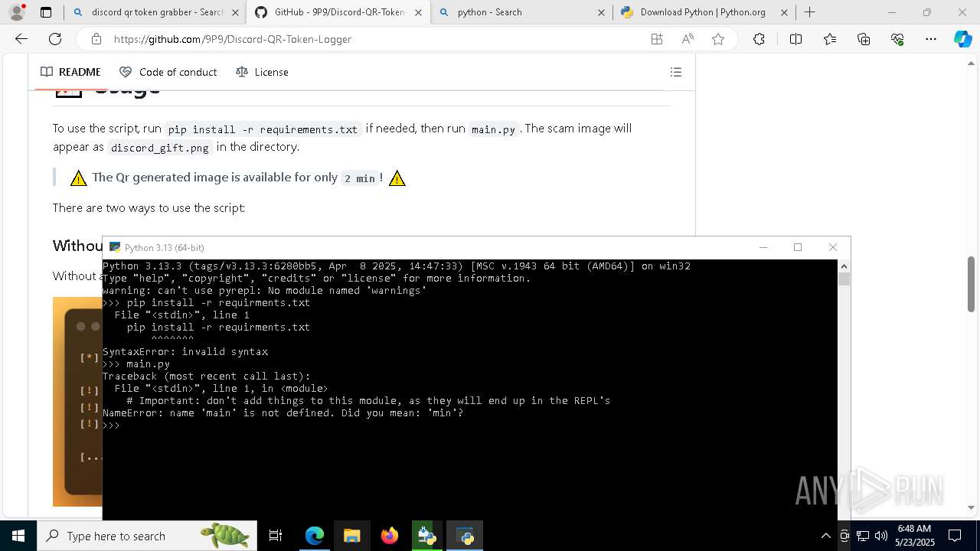
Task: Switch to the python - Search tab
Action: pyautogui.click(x=521, y=12)
